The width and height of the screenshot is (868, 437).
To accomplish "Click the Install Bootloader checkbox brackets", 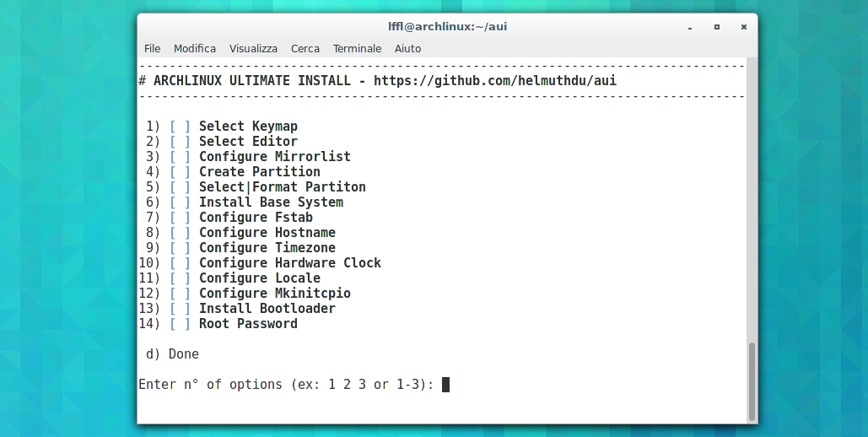I will coord(180,309).
